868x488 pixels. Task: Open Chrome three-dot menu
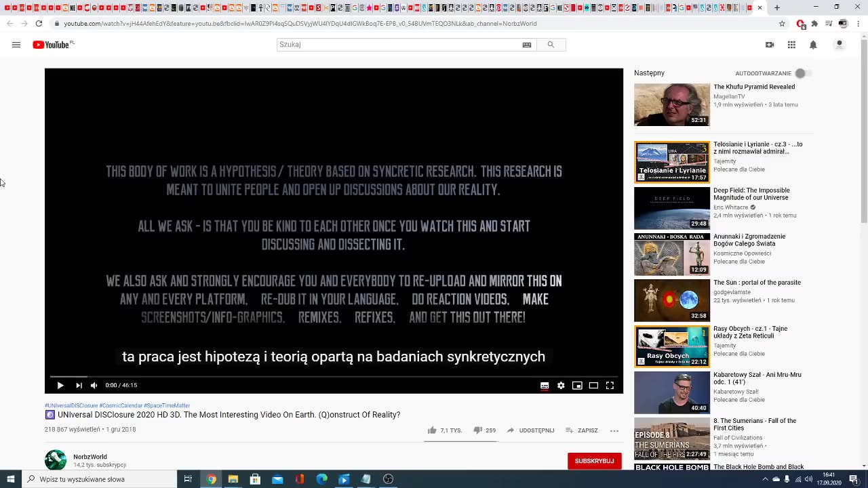coord(858,23)
